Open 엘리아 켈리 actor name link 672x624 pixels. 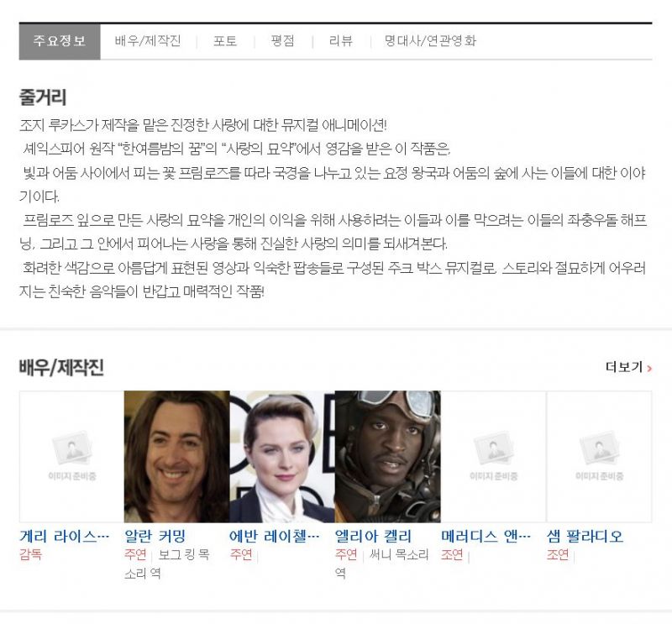click(x=373, y=536)
